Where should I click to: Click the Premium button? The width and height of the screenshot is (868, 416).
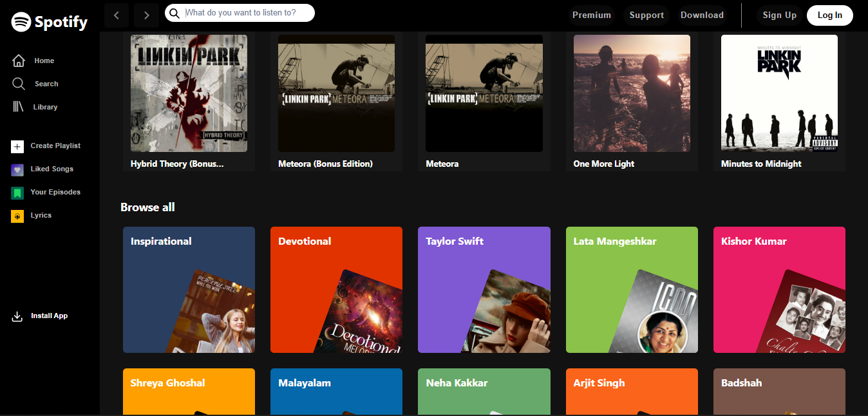tap(591, 15)
